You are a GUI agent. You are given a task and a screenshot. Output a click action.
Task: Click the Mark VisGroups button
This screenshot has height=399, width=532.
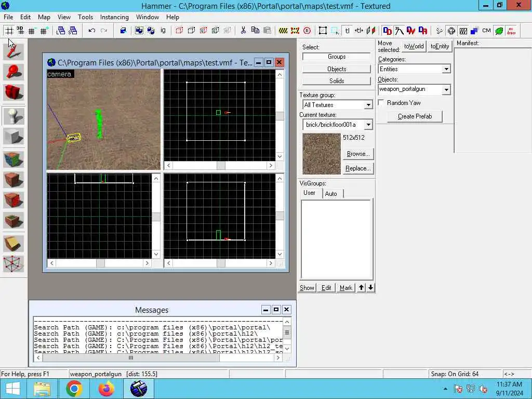pyautogui.click(x=345, y=288)
